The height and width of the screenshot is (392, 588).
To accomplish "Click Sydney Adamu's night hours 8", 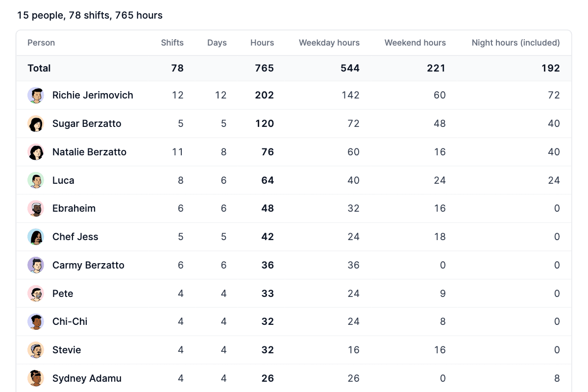I will [x=557, y=378].
